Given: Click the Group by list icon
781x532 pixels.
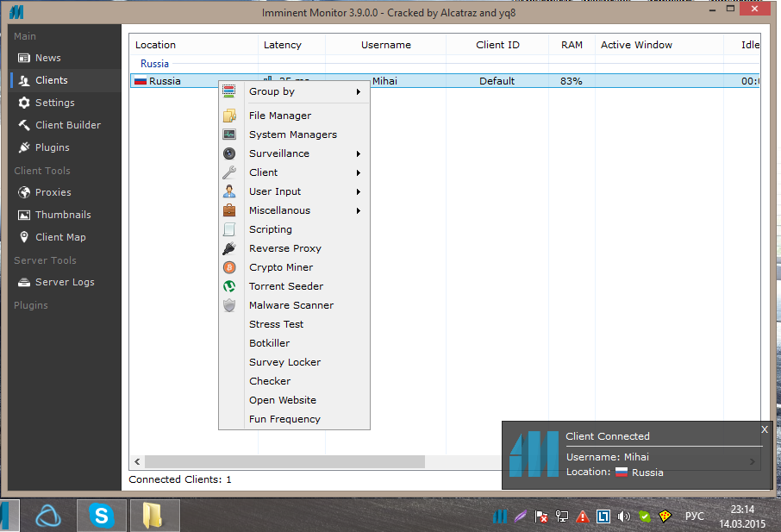Looking at the screenshot, I should [229, 91].
